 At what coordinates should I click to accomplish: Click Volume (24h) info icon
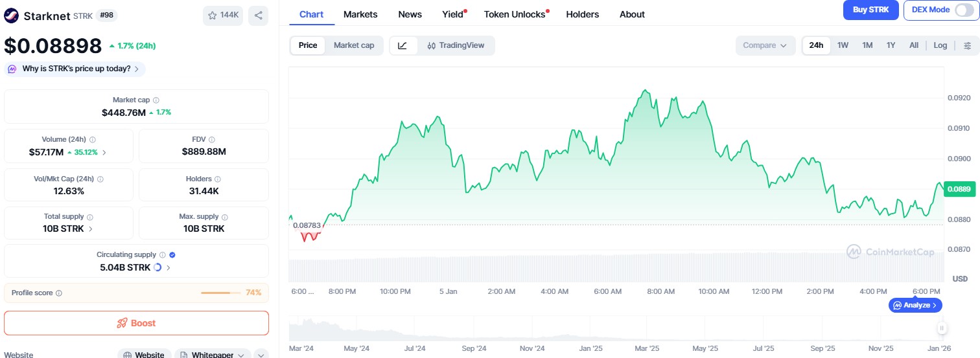93,140
